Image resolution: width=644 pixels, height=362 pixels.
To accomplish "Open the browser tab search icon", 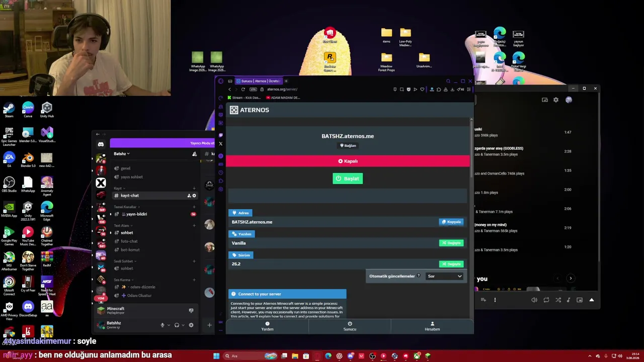I will (x=448, y=81).
